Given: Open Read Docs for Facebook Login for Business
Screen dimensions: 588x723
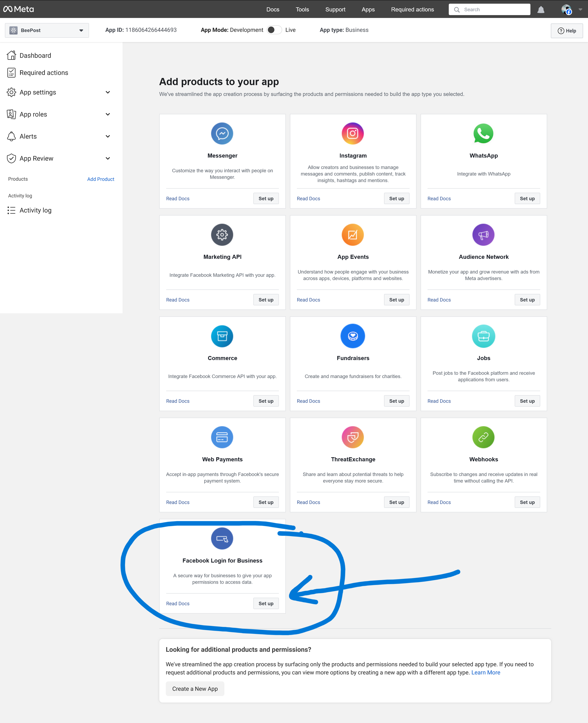Looking at the screenshot, I should click(177, 604).
